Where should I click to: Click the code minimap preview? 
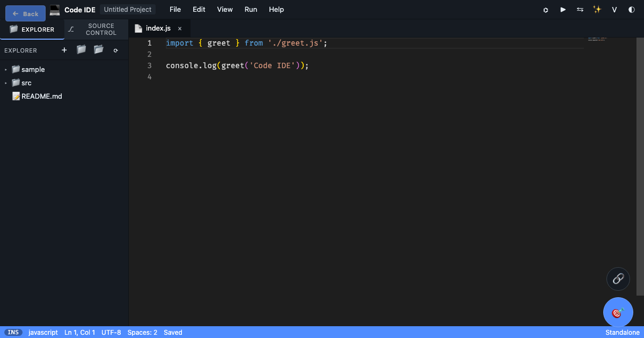597,39
